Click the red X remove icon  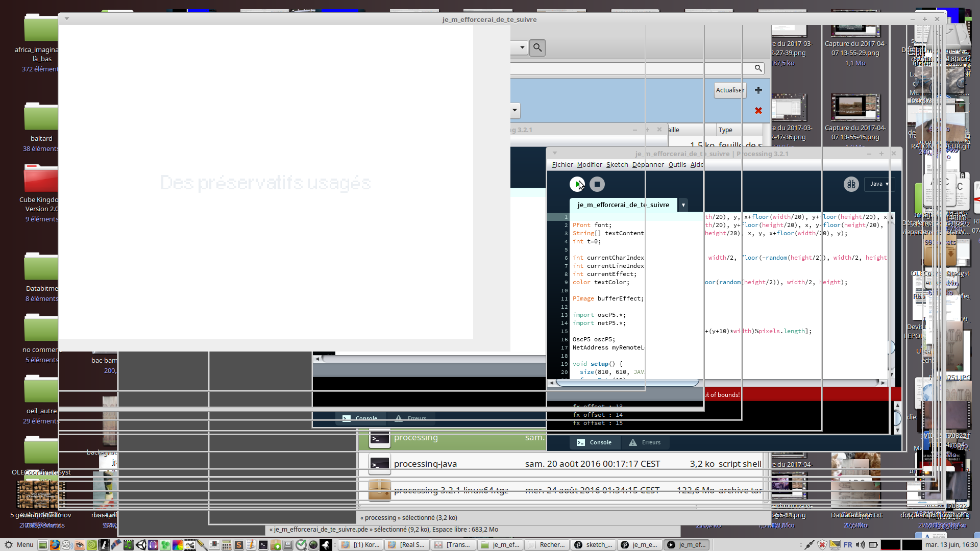(x=758, y=111)
